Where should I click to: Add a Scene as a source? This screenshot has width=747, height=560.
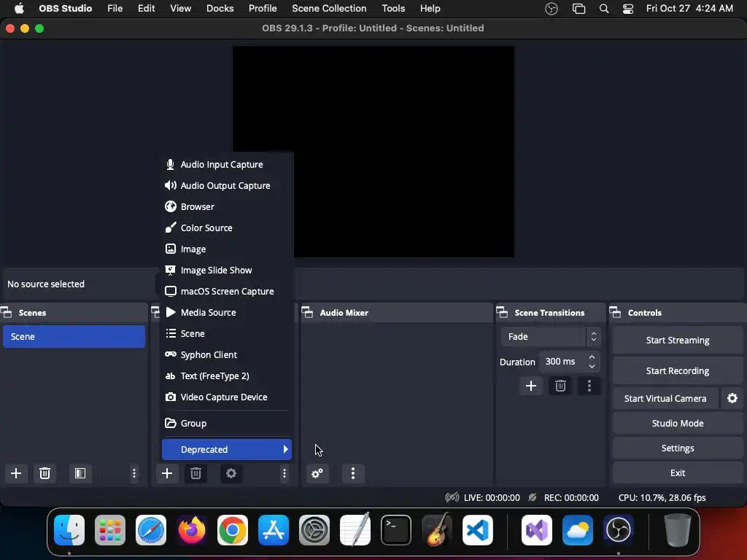tap(227, 333)
